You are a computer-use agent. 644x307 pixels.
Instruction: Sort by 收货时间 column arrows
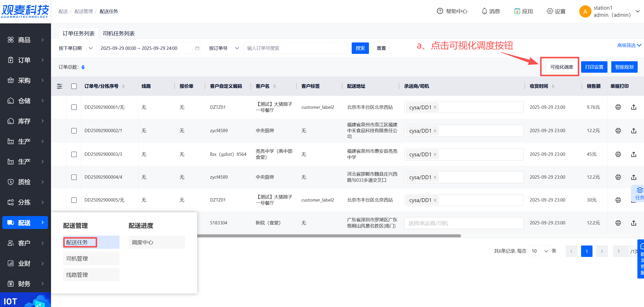pos(553,86)
